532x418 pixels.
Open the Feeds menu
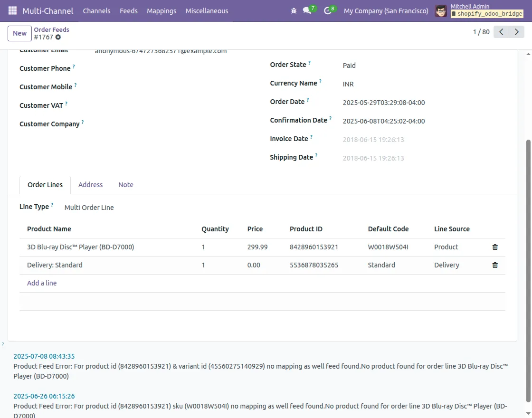click(129, 10)
